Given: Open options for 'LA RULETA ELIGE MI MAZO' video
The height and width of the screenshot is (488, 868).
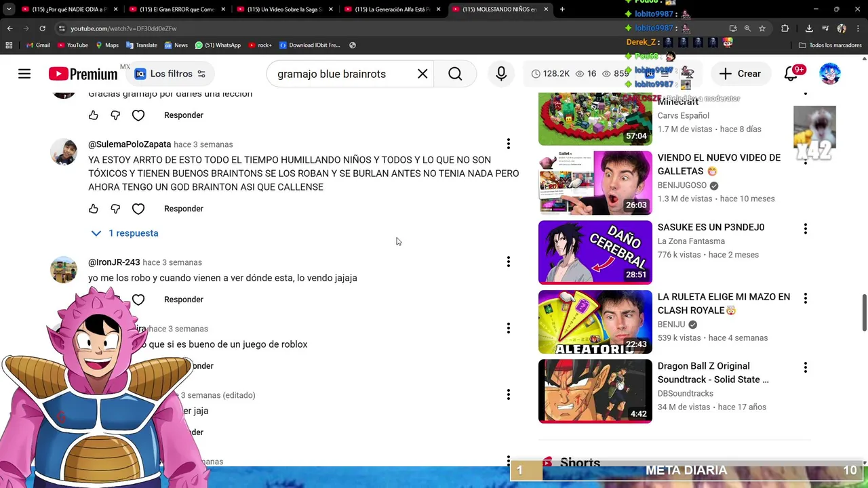Looking at the screenshot, I should (805, 298).
